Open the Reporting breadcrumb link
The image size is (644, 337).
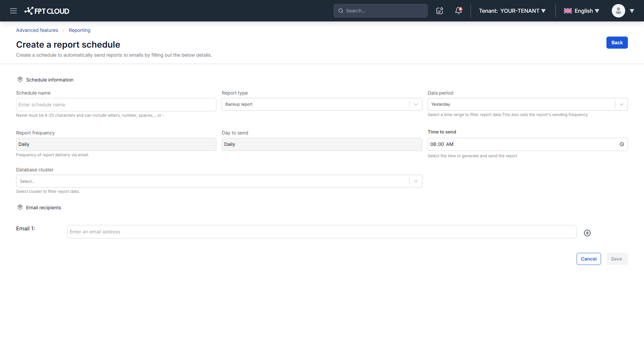coord(79,30)
